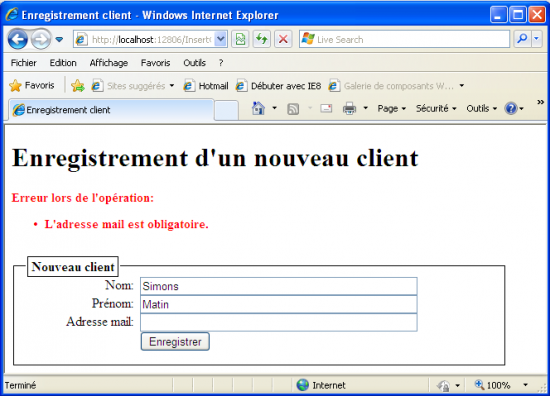
Task: Expand the address bar URL dropdown
Action: (x=221, y=39)
